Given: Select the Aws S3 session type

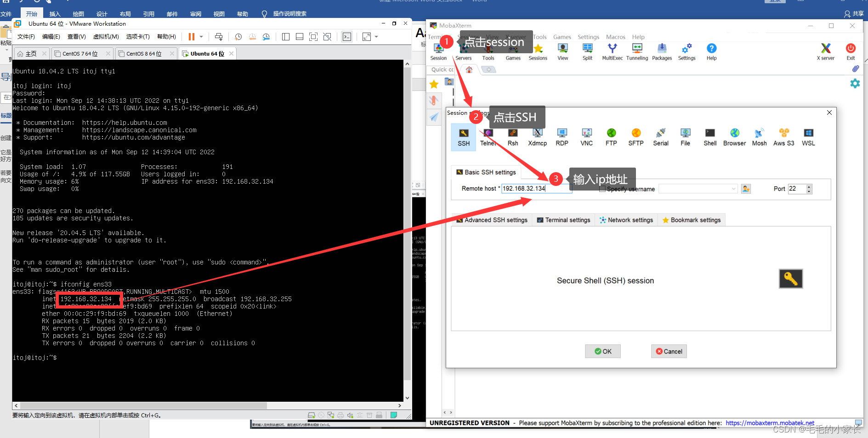Looking at the screenshot, I should (783, 137).
